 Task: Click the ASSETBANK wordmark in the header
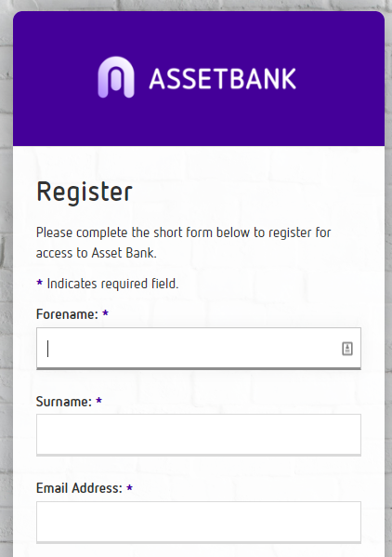point(222,78)
